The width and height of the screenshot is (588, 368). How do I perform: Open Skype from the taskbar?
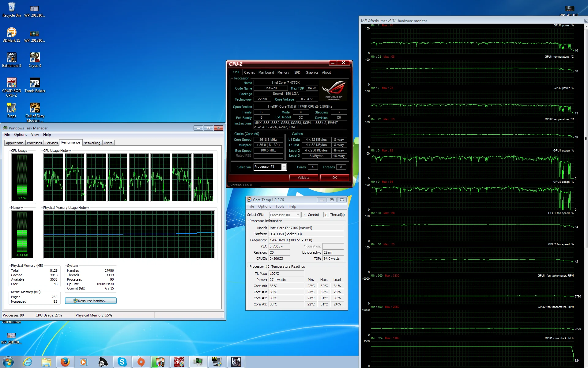(122, 362)
